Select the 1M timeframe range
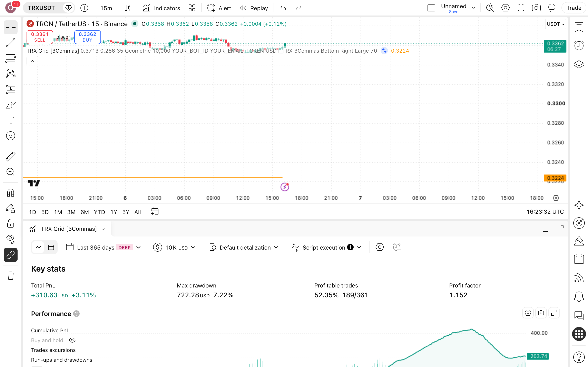 58,212
